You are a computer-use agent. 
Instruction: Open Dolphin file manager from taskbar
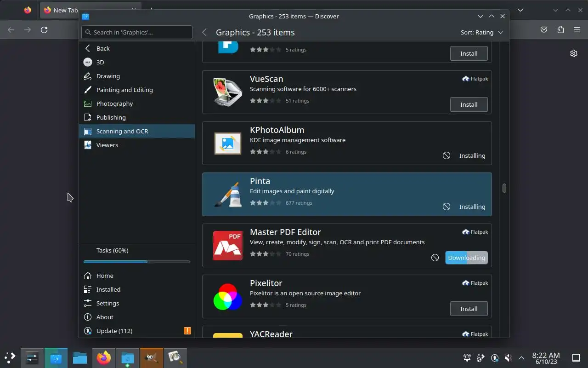click(80, 357)
